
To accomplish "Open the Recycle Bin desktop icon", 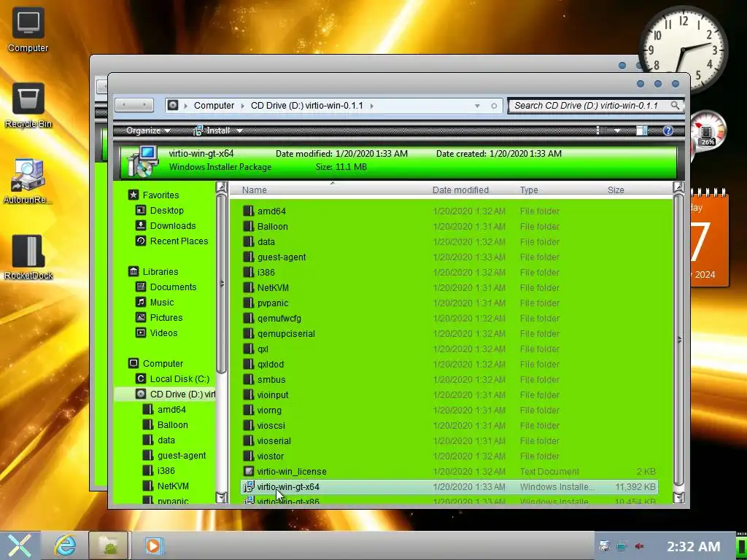I will click(x=28, y=105).
